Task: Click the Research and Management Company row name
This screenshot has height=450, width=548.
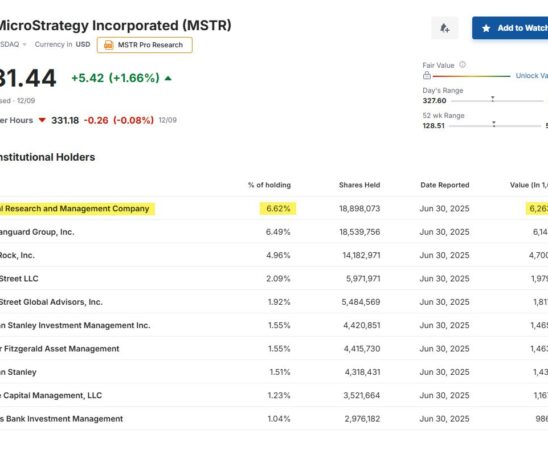Action: tap(75, 209)
